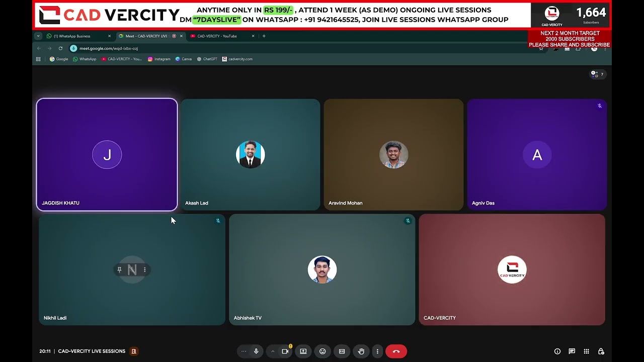Raise your hand in the meeting
This screenshot has width=644, height=362.
[361, 351]
